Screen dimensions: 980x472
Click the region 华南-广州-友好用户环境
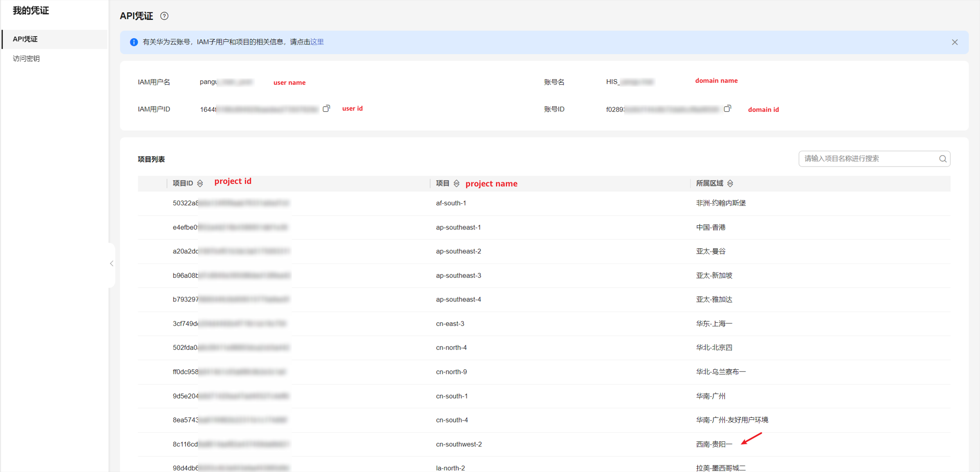point(732,420)
